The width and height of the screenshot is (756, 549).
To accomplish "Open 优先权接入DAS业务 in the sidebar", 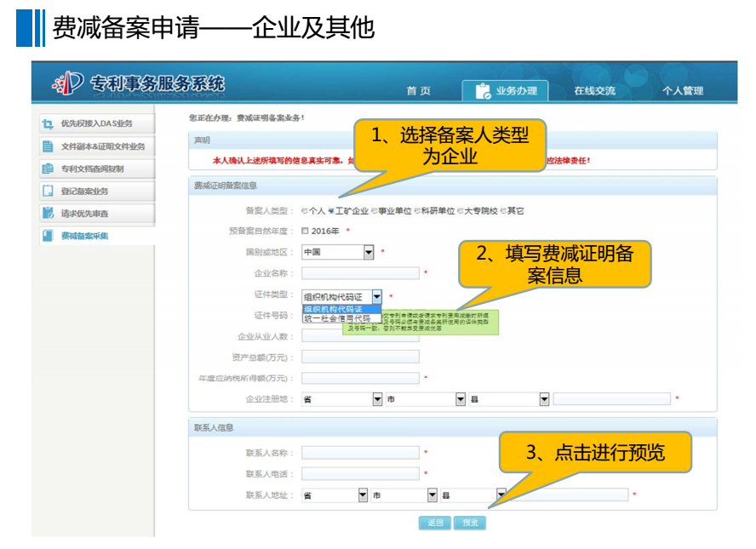I will (x=97, y=123).
